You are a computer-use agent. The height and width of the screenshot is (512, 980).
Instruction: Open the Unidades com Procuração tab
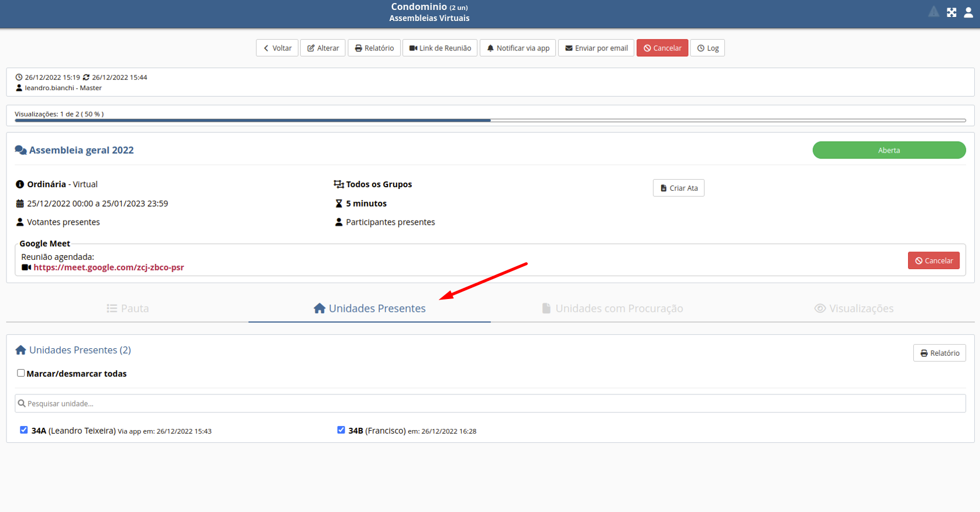[x=612, y=308]
